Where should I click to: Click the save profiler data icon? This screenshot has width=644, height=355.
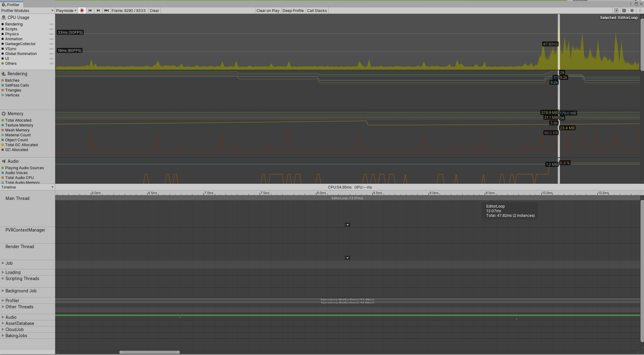[x=624, y=10]
